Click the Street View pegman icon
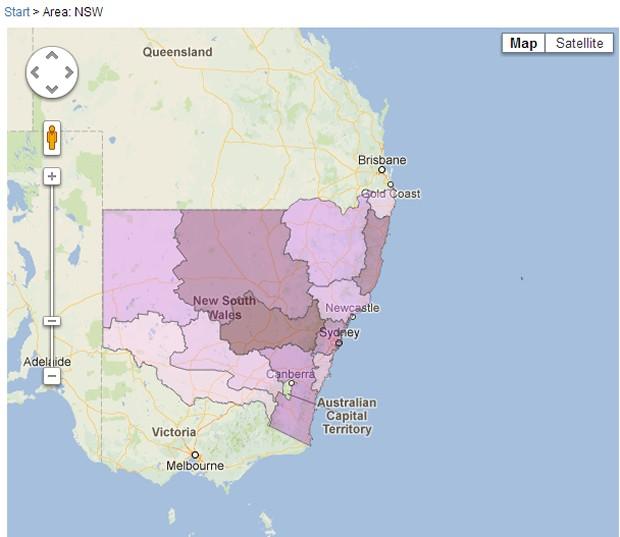Screen dimensions: 620x537 click(x=52, y=138)
